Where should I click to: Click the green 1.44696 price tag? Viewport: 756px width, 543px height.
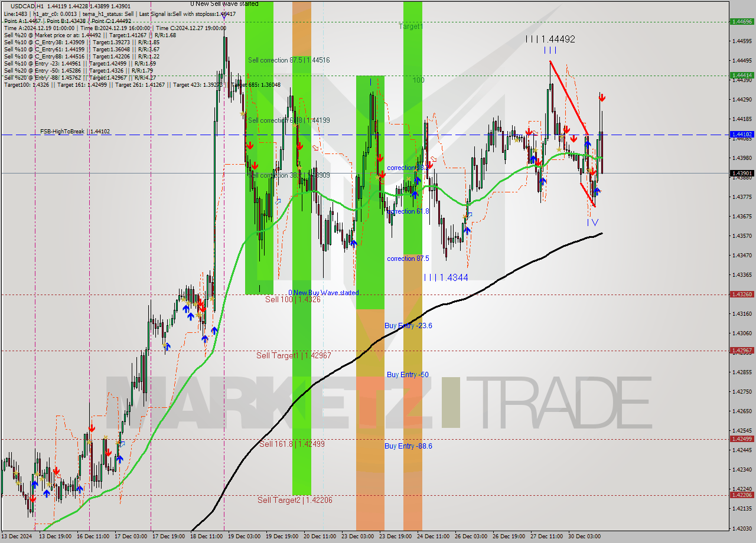coord(742,21)
